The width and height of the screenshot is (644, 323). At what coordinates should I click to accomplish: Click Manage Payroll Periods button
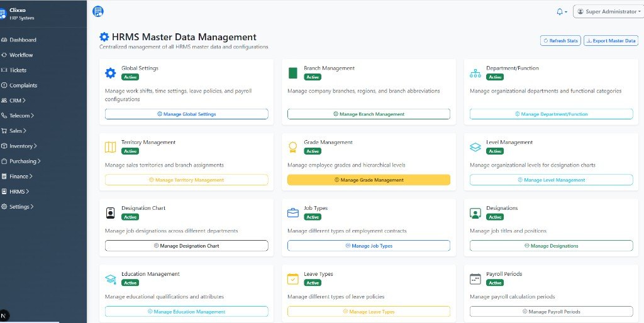coord(551,312)
